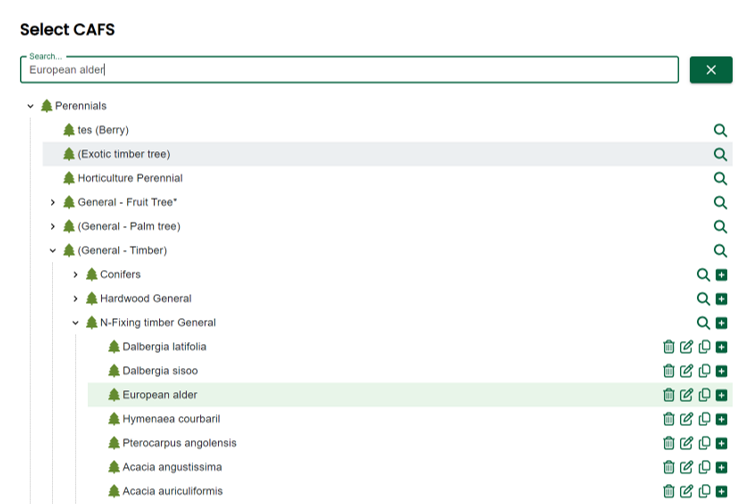Expand the Hardwood General node
Image resolution: width=754 pixels, height=504 pixels.
75,299
